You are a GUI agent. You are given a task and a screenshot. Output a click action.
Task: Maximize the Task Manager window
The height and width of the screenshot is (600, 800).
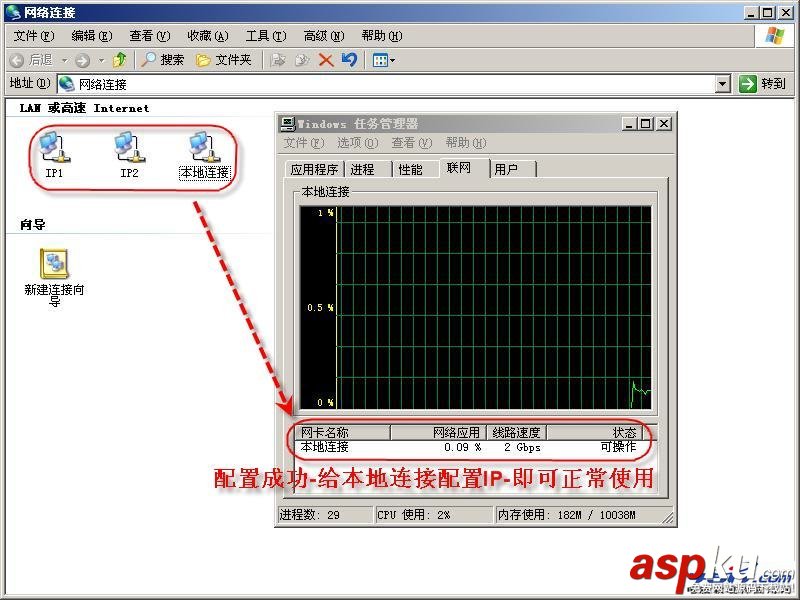[646, 123]
